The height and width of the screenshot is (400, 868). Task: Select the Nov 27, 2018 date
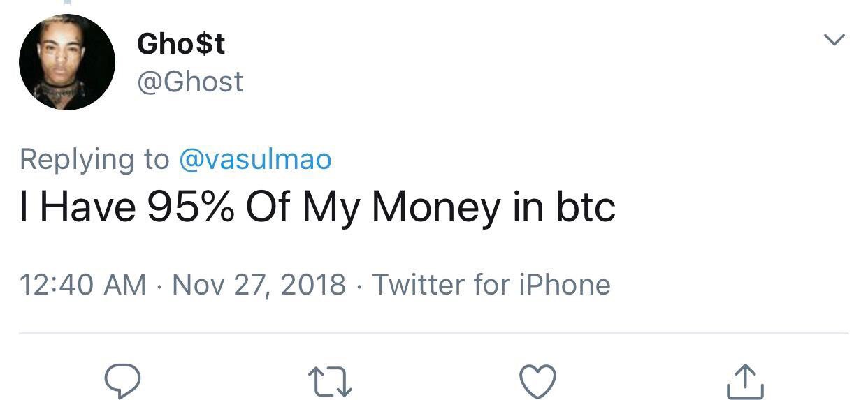point(259,285)
